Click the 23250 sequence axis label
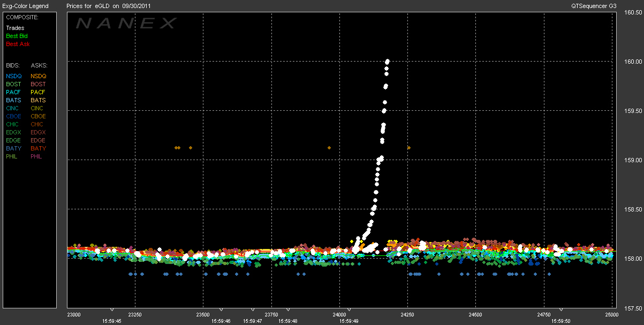 point(135,314)
